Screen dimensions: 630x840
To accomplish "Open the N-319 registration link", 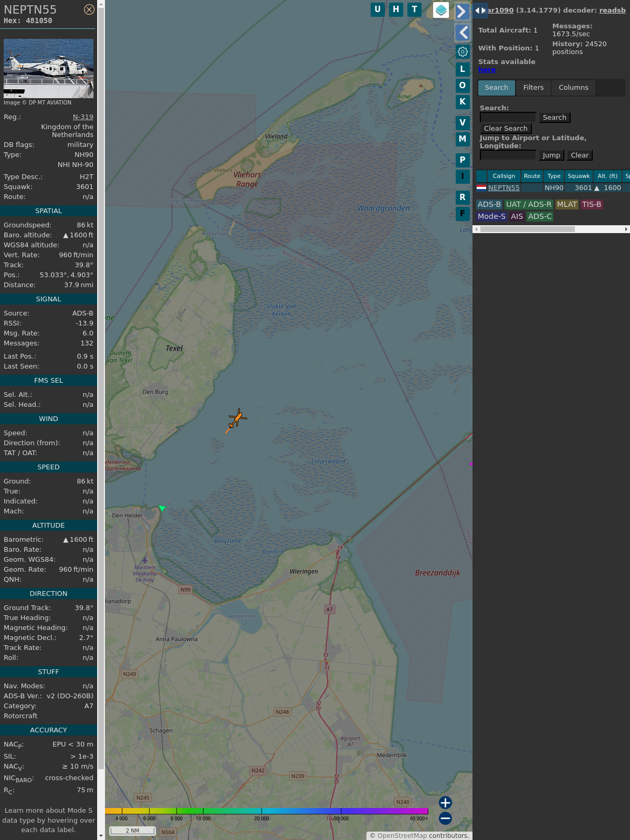I will pos(83,117).
